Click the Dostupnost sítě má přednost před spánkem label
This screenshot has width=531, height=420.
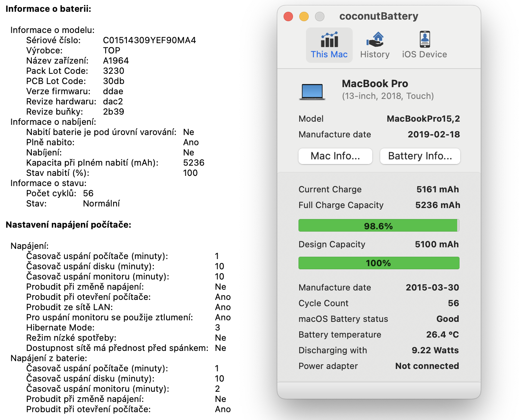tap(117, 348)
